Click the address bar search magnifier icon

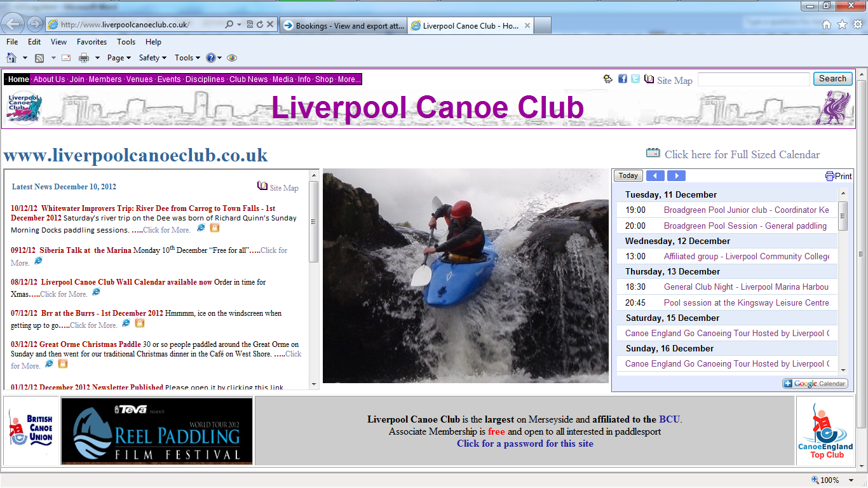pyautogui.click(x=229, y=25)
